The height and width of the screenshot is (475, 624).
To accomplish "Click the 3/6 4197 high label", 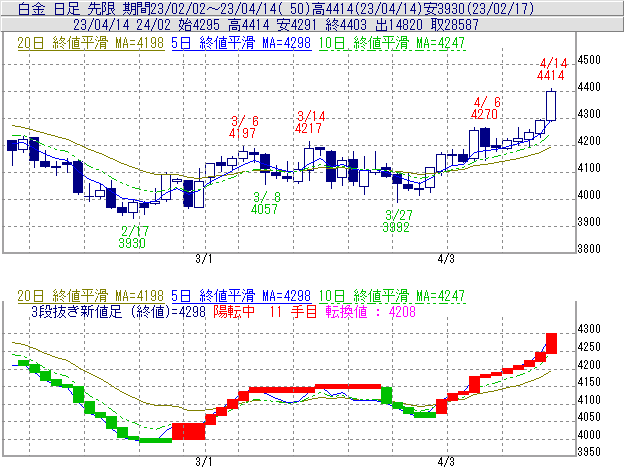I will click(243, 127).
